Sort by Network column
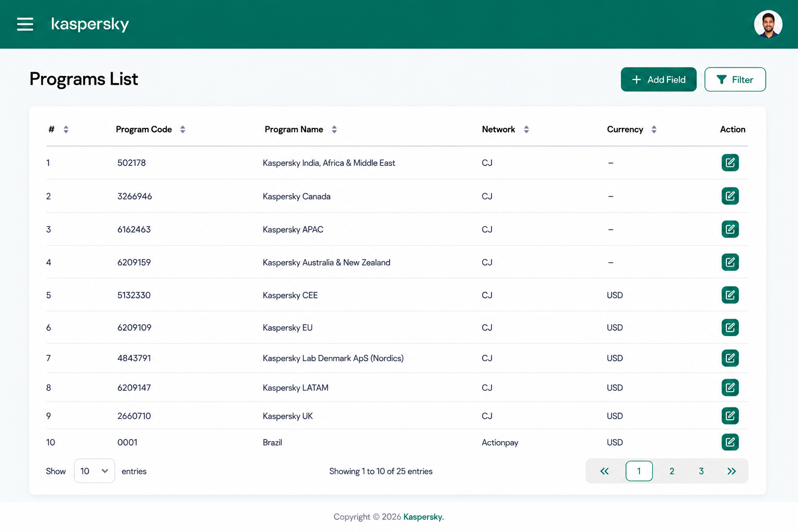This screenshot has width=798, height=532. 526,129
